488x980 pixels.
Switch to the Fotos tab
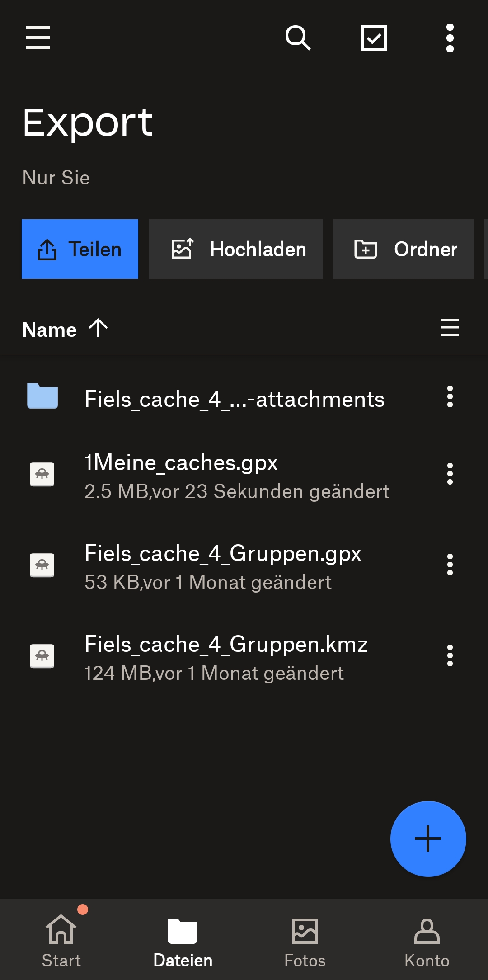305,939
